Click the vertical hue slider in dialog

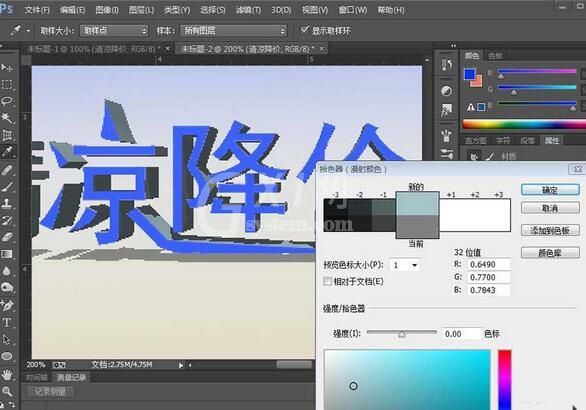[504, 380]
